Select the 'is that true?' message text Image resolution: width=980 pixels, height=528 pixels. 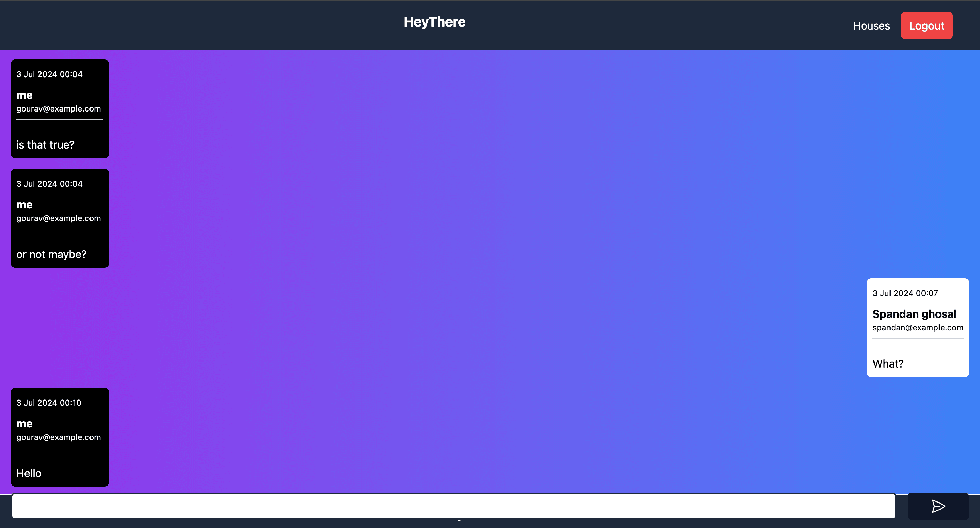(45, 145)
